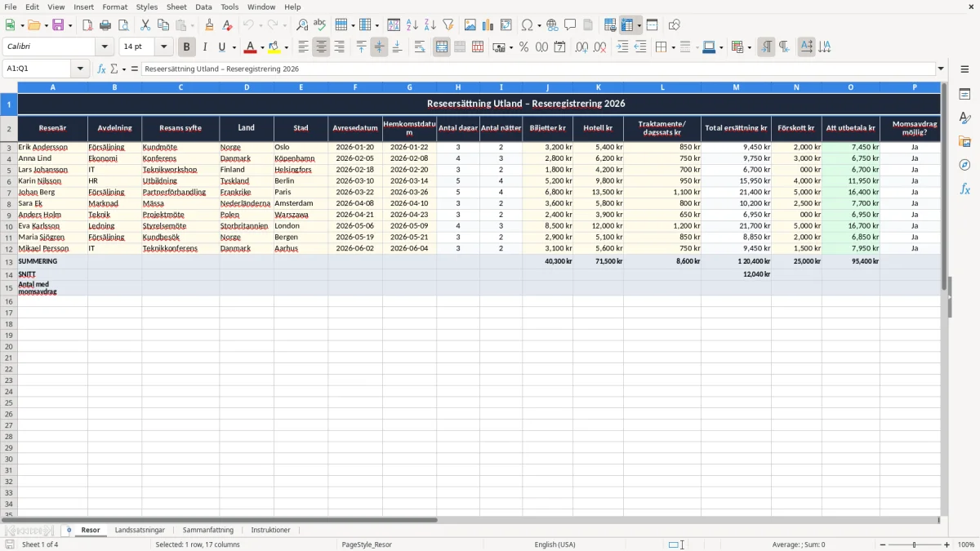This screenshot has height=551, width=980.
Task: Open Print Preview toggle
Action: click(x=123, y=25)
